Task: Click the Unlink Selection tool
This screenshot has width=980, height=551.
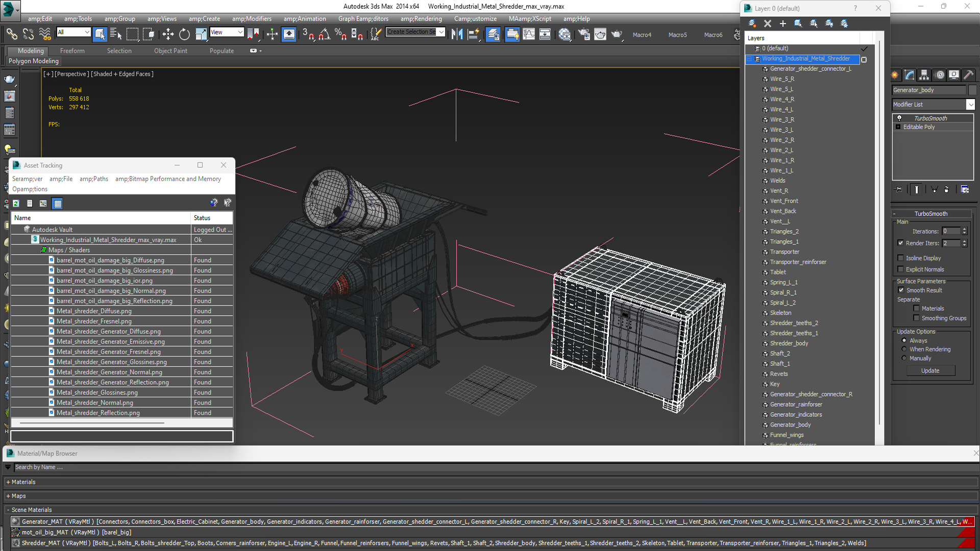Action: 29,34
